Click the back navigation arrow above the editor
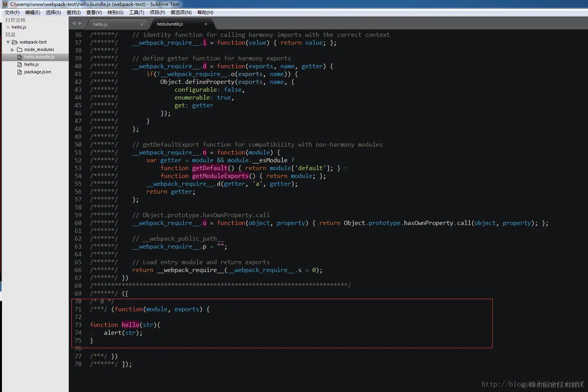Screen dimensions: 588x392 pyautogui.click(x=74, y=24)
